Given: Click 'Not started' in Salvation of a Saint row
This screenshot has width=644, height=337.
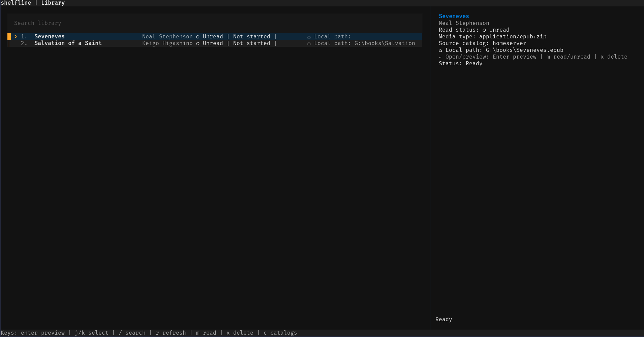Looking at the screenshot, I should pyautogui.click(x=252, y=43).
